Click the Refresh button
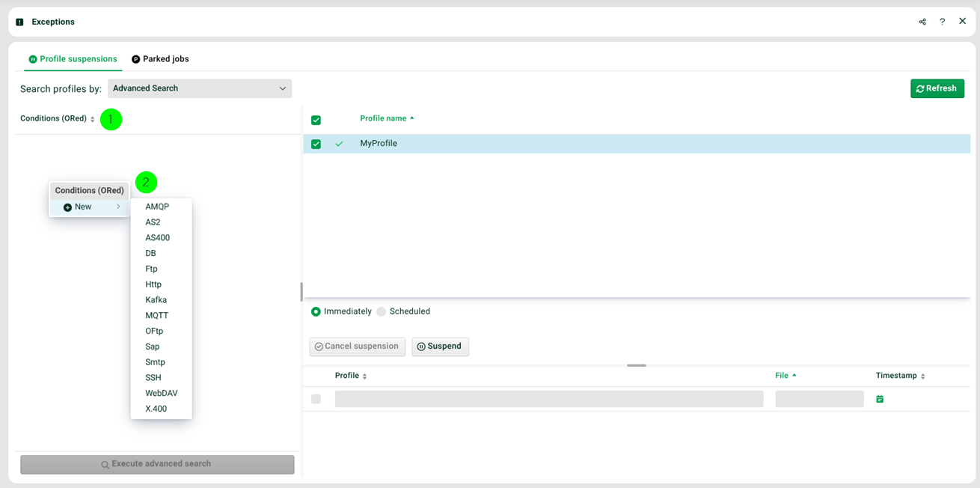 (937, 88)
